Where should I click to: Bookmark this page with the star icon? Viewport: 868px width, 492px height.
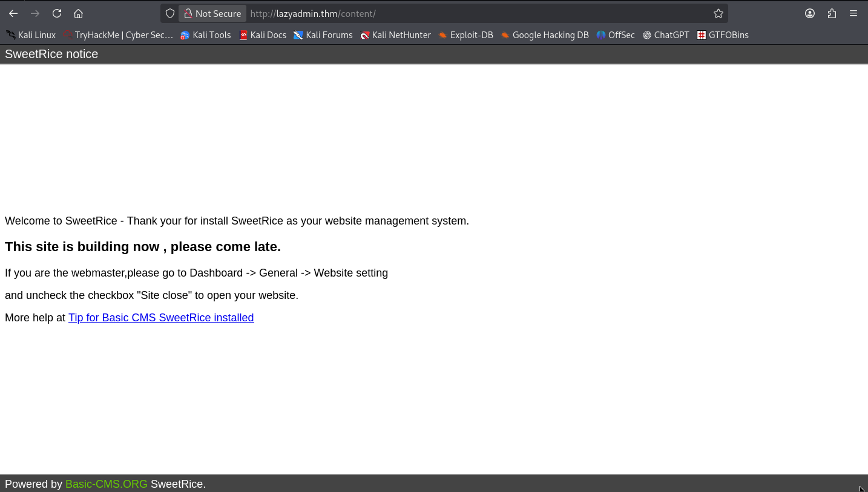tap(718, 13)
